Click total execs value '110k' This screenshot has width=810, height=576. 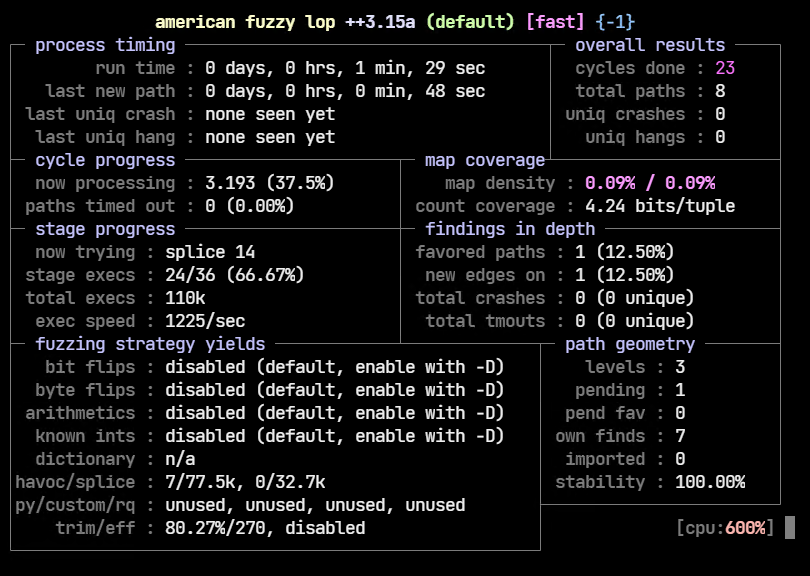coord(185,298)
